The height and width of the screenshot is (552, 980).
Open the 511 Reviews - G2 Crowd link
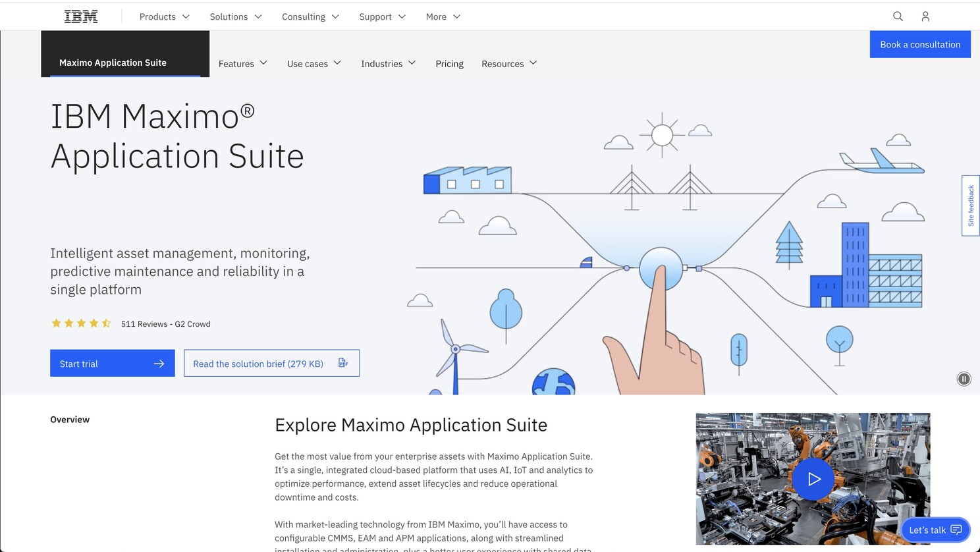(x=166, y=324)
